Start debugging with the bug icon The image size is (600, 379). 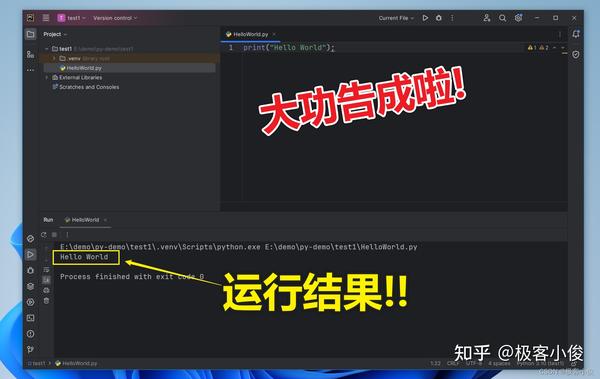click(439, 18)
